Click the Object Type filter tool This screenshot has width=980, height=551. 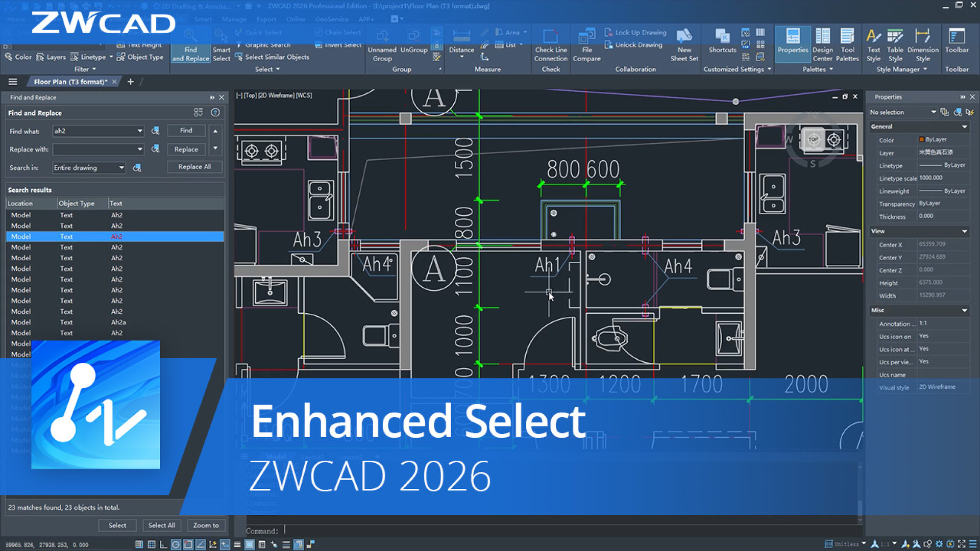140,57
